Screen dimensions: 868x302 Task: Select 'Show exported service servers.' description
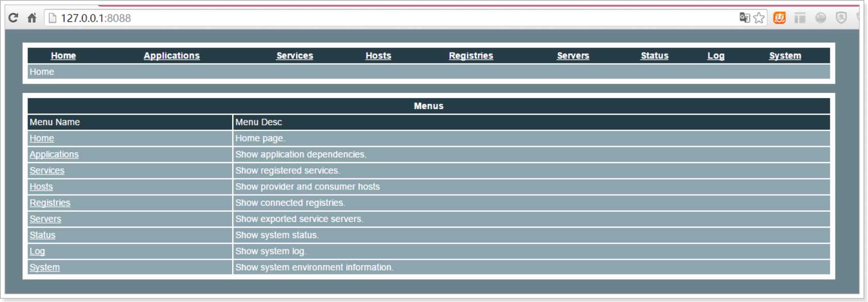(x=299, y=219)
